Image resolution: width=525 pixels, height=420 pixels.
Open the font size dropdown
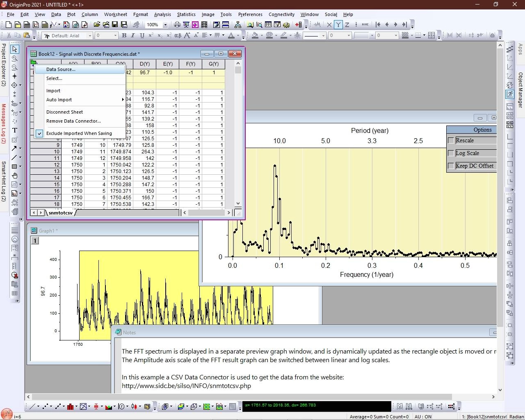115,36
